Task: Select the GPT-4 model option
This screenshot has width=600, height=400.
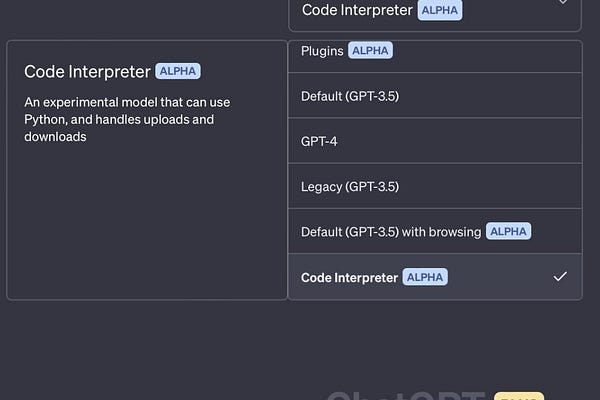Action: tap(435, 141)
